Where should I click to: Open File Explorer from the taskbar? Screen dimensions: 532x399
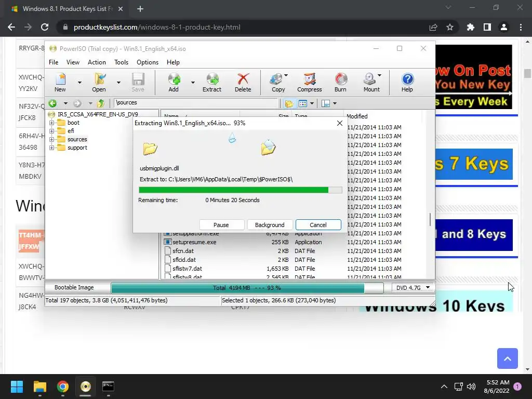[x=39, y=386]
